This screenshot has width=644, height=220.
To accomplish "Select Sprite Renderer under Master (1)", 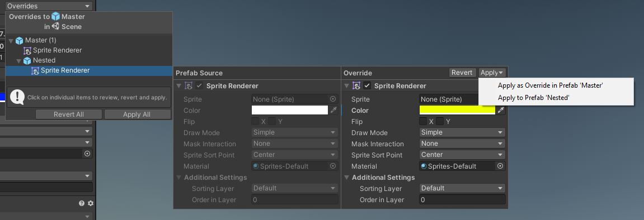I will (x=89, y=50).
